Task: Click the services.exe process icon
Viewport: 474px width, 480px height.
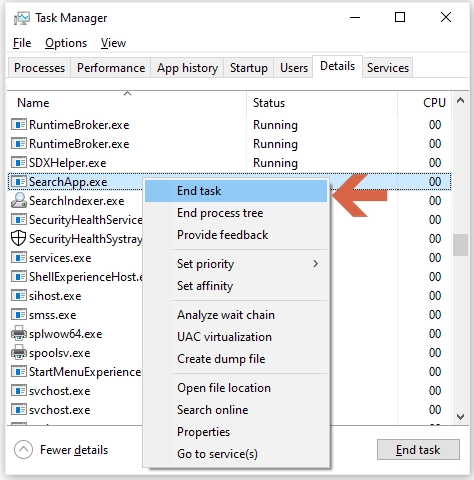Action: 19,258
